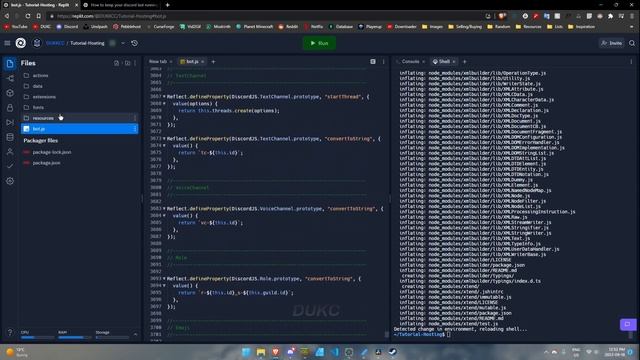Expand the repl name dropdown arrow

[123, 43]
